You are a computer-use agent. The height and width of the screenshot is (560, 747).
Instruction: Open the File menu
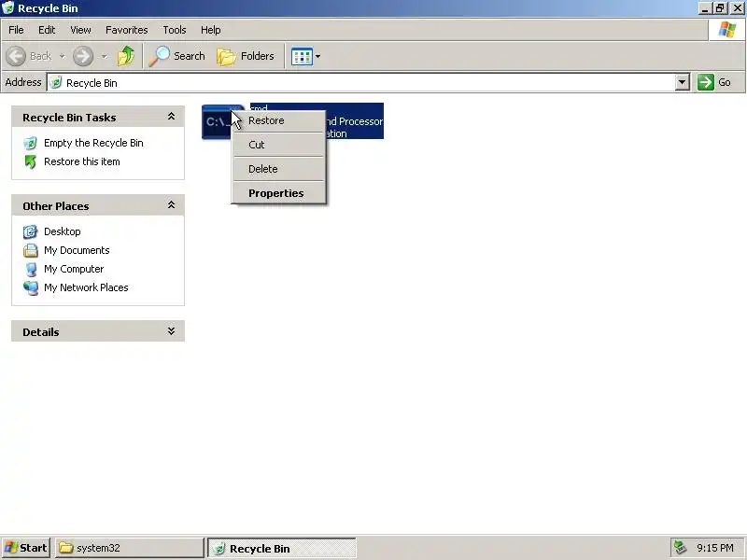pyautogui.click(x=16, y=30)
